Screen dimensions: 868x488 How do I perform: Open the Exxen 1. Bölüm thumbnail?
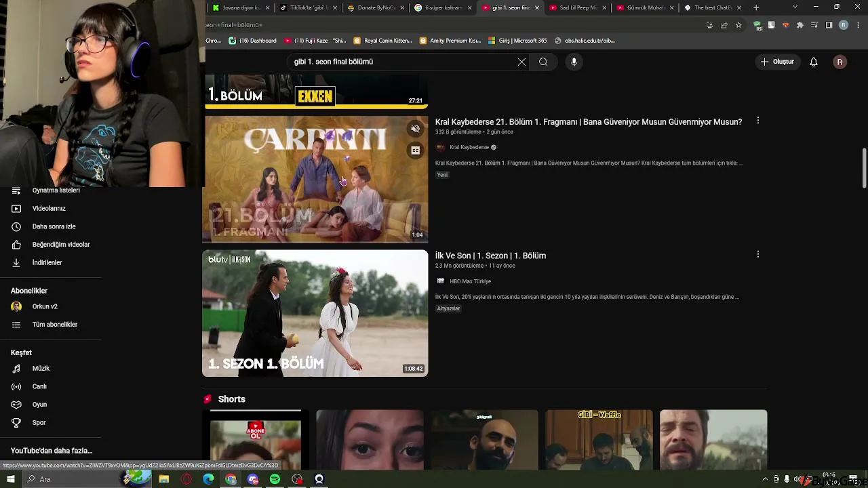(315, 91)
